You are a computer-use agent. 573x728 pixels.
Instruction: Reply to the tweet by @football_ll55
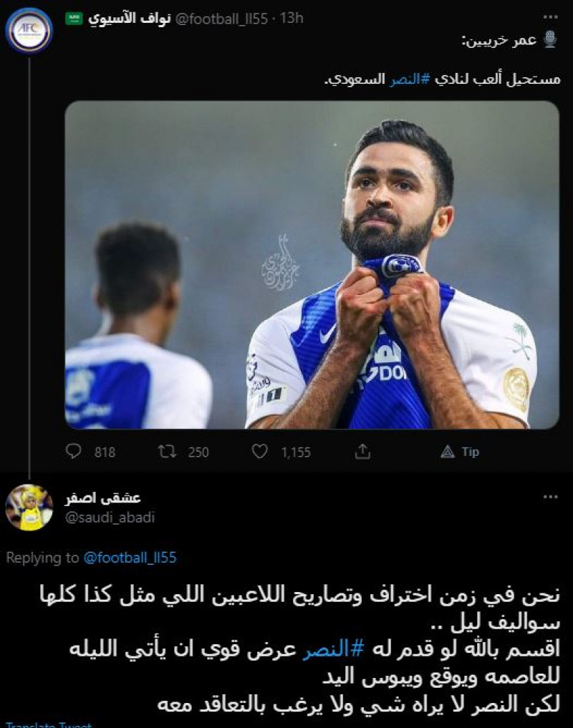tap(74, 452)
